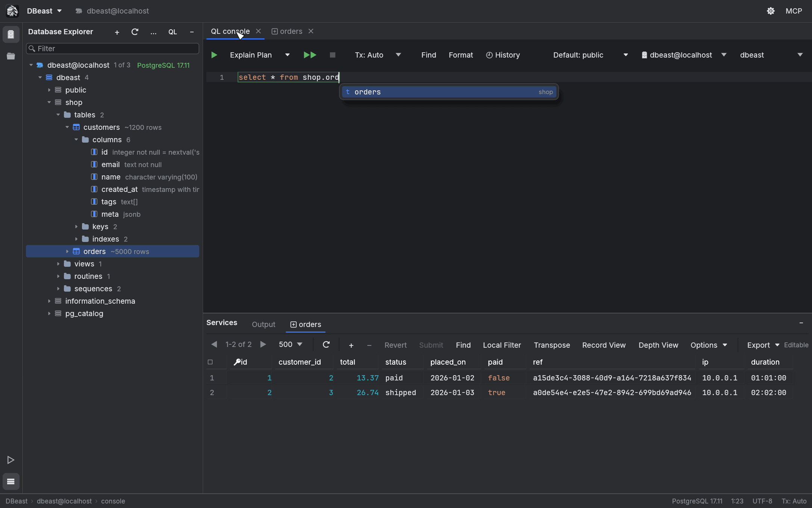812x508 pixels.
Task: Minimize the Services panel with the minus icon
Action: (801, 323)
